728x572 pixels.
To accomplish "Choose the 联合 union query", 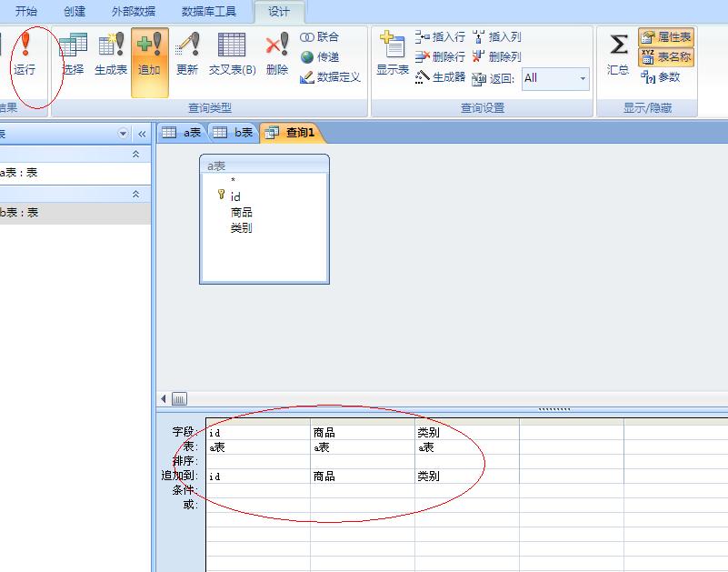I will 319,36.
